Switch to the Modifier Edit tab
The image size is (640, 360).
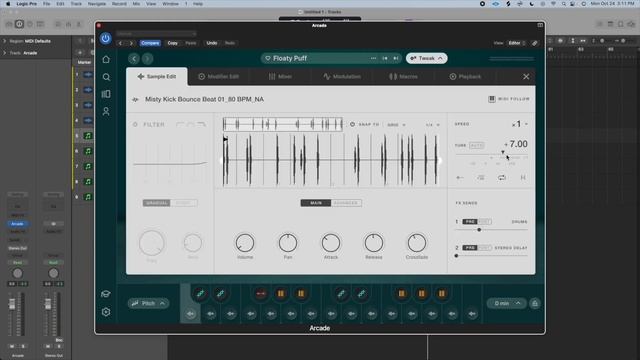(x=218, y=77)
